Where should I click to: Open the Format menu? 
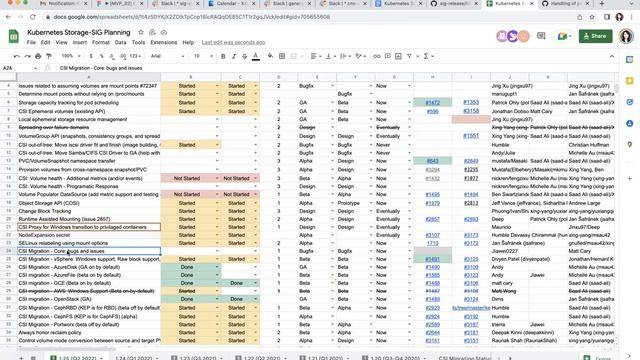point(100,42)
